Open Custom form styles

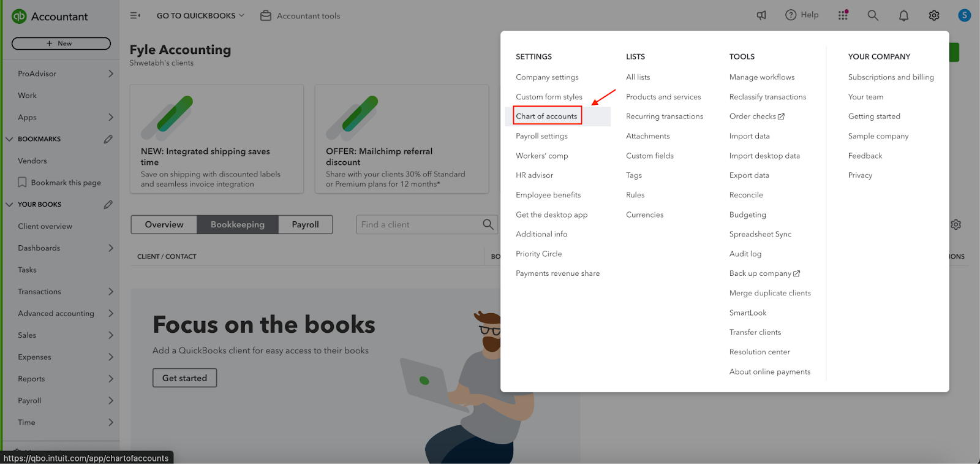point(549,97)
